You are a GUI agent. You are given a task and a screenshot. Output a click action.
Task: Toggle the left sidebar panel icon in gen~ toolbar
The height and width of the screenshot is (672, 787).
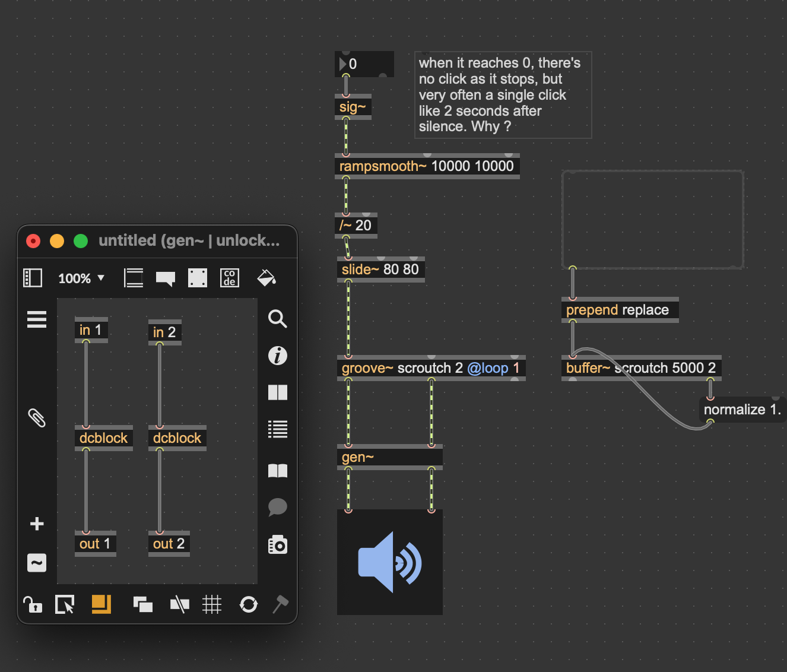[33, 278]
